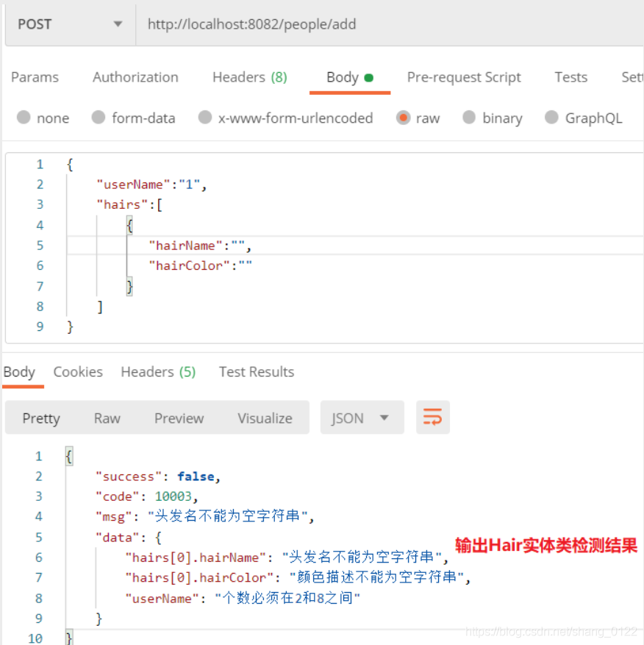Collapse the "data" object in response
Screen dimensions: 644x645
pyautogui.click(x=129, y=537)
